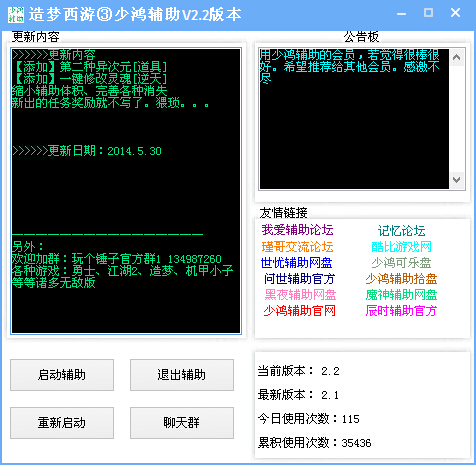This screenshot has width=476, height=465.
Task: Open the 记忆论坛 link
Action: point(401,231)
